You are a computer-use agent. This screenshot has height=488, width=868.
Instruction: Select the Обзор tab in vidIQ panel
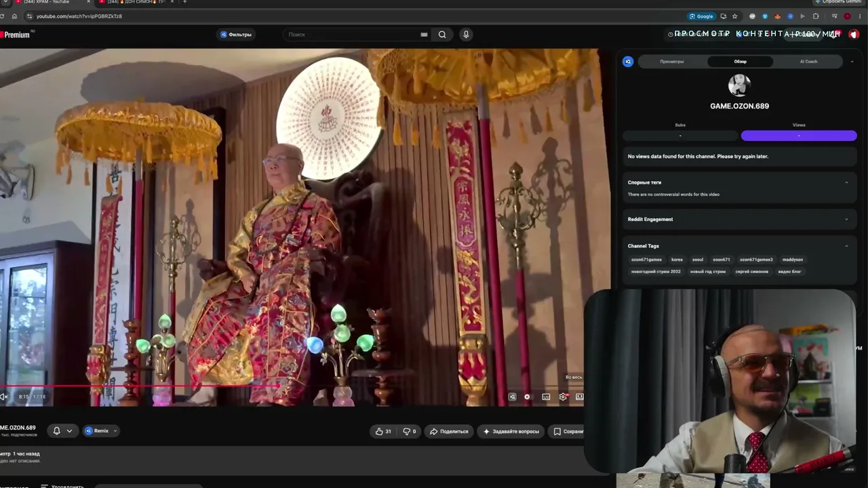pyautogui.click(x=741, y=62)
